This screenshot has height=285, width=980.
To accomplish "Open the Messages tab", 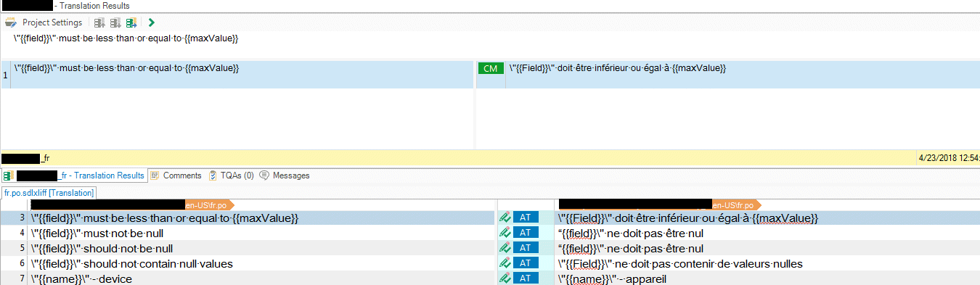I will 285,175.
